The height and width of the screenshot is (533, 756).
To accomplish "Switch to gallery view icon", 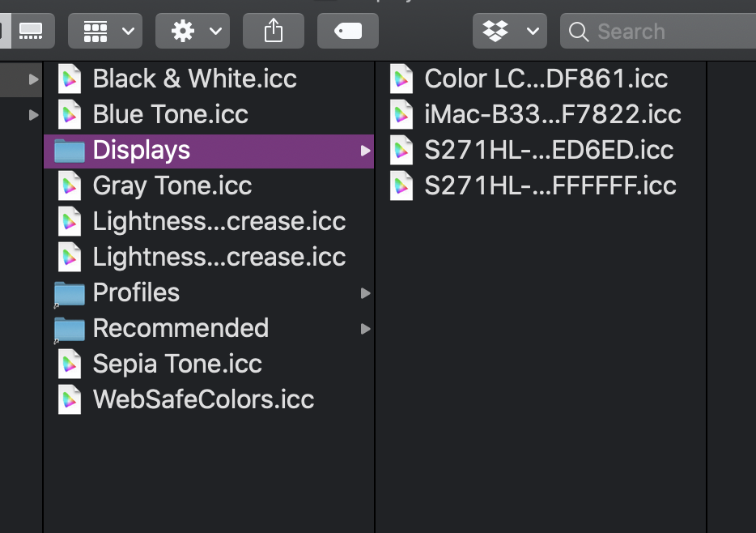I will [x=31, y=31].
